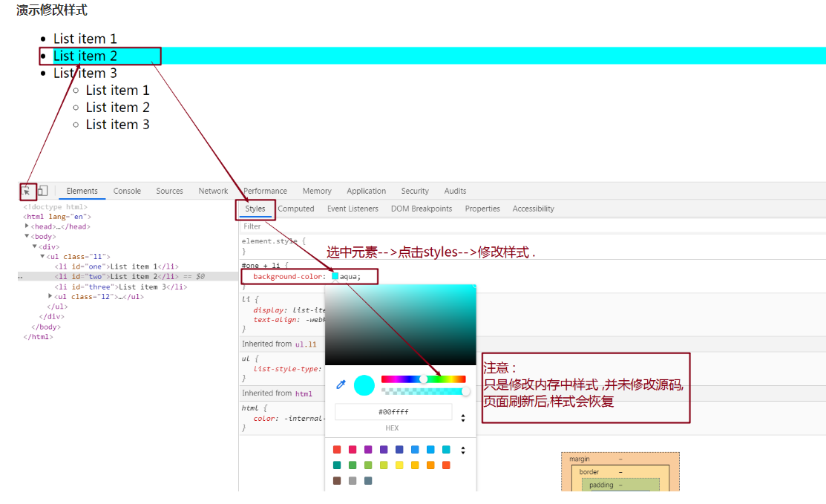The width and height of the screenshot is (826, 504).
Task: Select the li id="two" DOM row
Action: 128,276
